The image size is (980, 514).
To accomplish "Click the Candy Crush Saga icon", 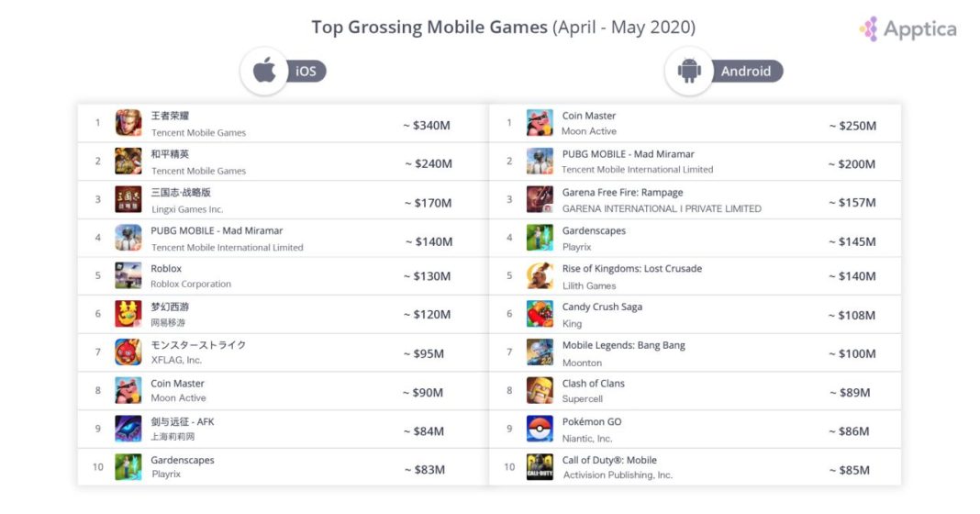I will tap(540, 314).
